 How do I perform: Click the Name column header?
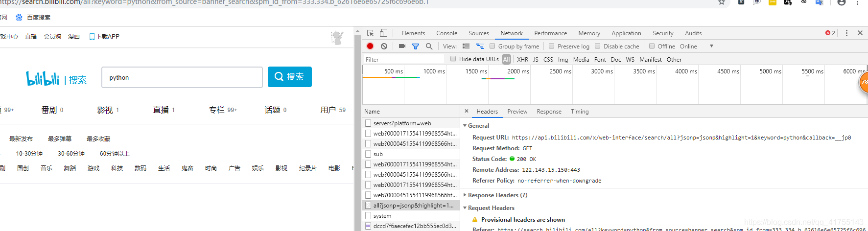tap(411, 112)
